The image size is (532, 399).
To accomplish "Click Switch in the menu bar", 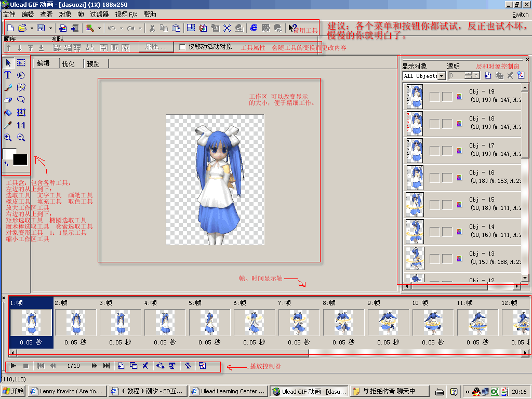I will pyautogui.click(x=520, y=15).
